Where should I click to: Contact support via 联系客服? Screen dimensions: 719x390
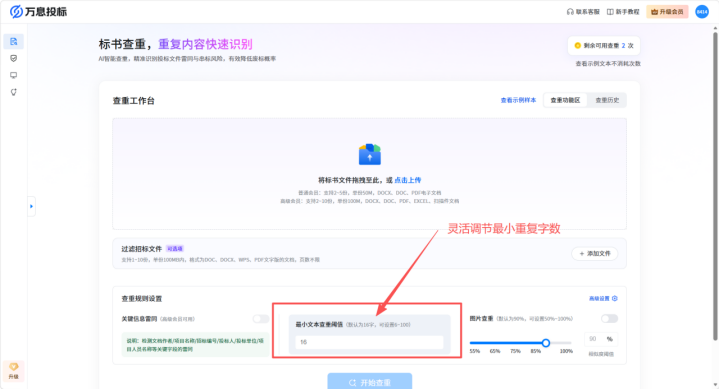tap(583, 12)
